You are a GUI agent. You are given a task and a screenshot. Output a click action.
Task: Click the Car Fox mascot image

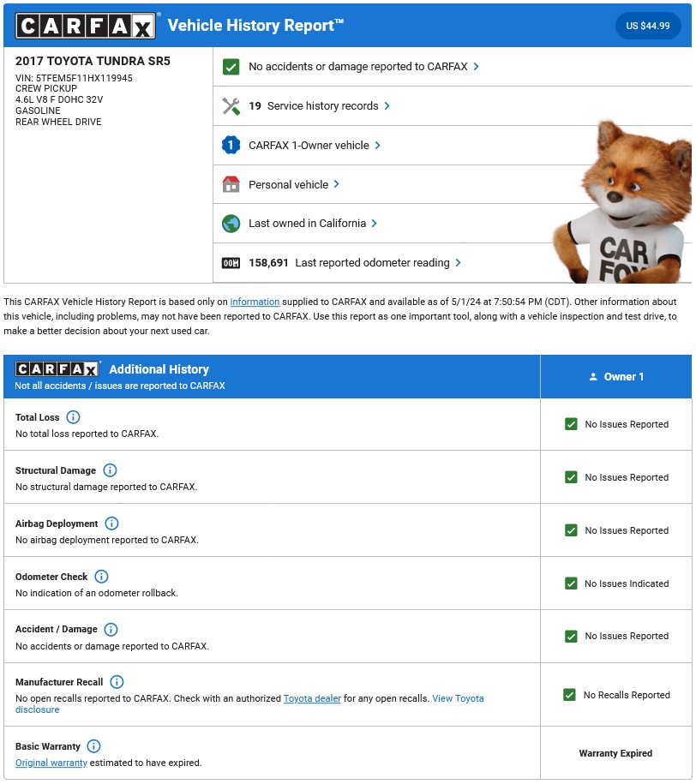[x=623, y=202]
